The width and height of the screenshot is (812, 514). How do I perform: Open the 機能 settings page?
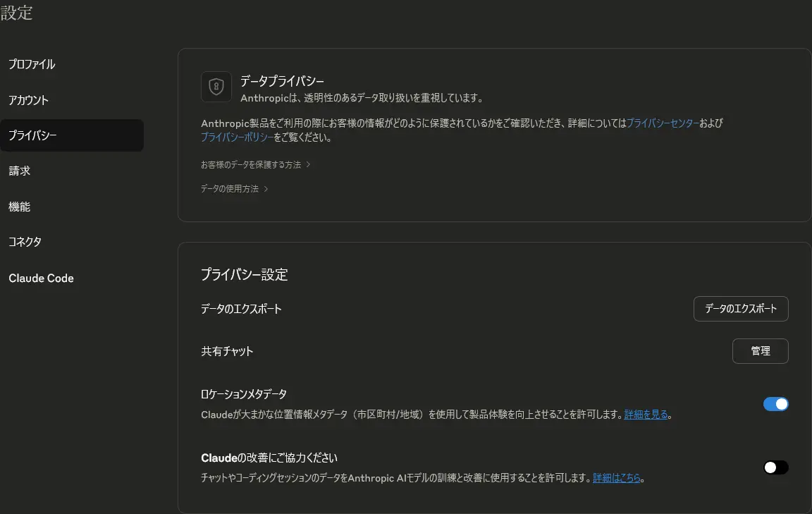(x=20, y=206)
